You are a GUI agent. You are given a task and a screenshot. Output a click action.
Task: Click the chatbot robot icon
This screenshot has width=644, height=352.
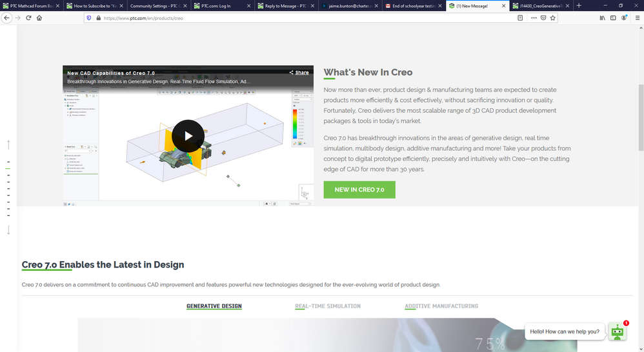[618, 331]
